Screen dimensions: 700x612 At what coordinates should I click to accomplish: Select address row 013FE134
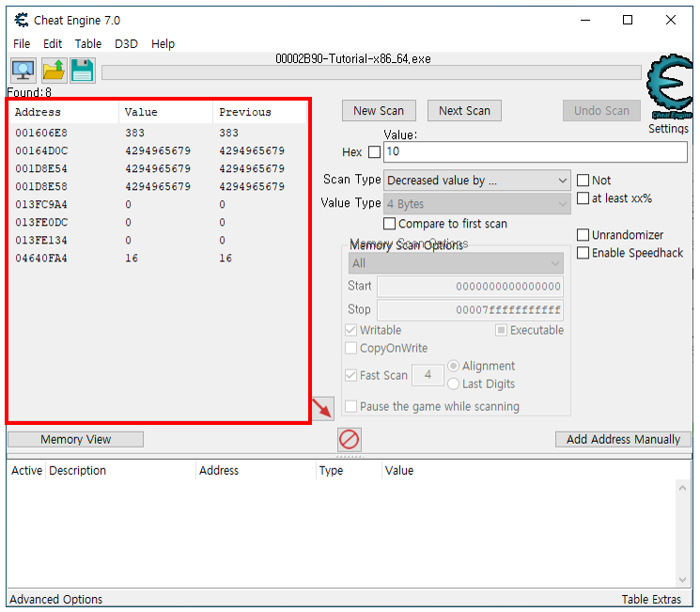159,240
